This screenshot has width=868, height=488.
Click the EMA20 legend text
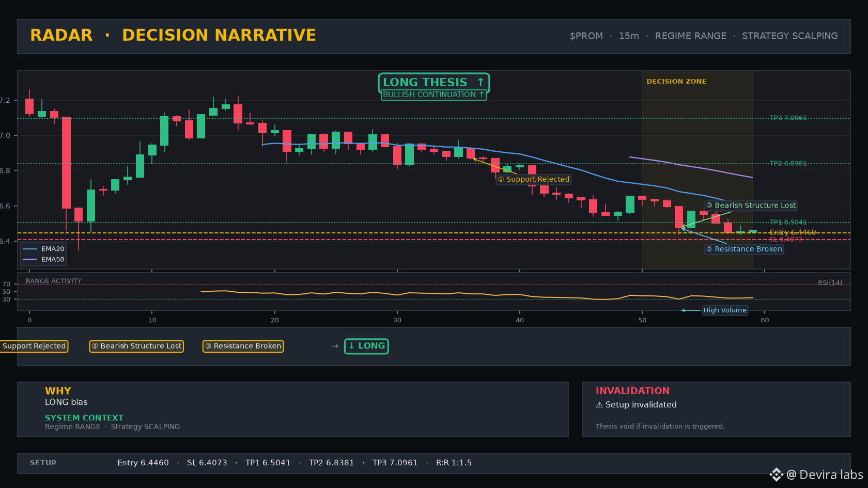pos(53,249)
